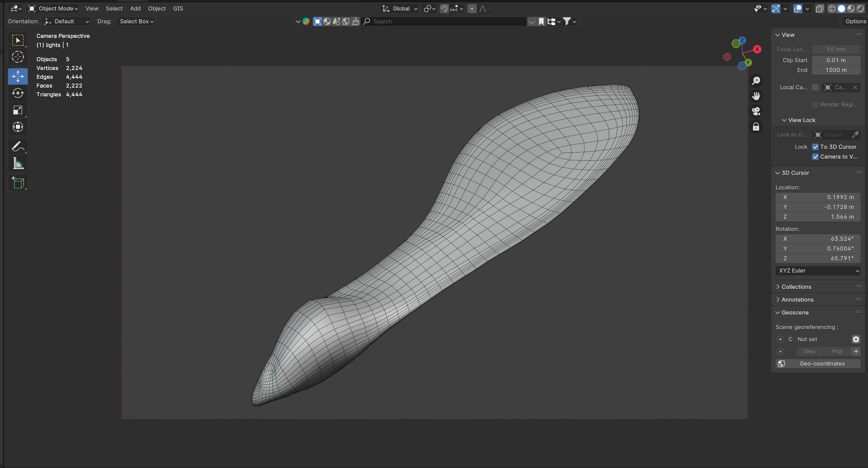868x468 pixels.
Task: Select the Scale tool
Action: [x=18, y=110]
